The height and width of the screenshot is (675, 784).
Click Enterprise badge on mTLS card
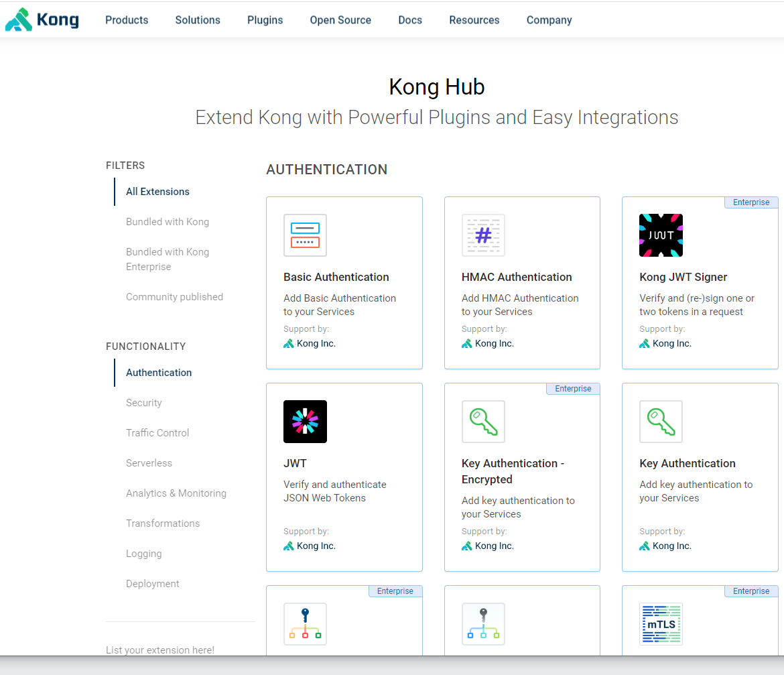coord(751,591)
